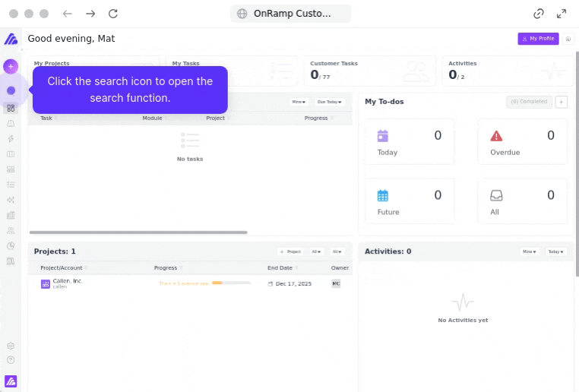Expand the Mine filter in Activities panel
This screenshot has height=392, width=579.
[530, 251]
